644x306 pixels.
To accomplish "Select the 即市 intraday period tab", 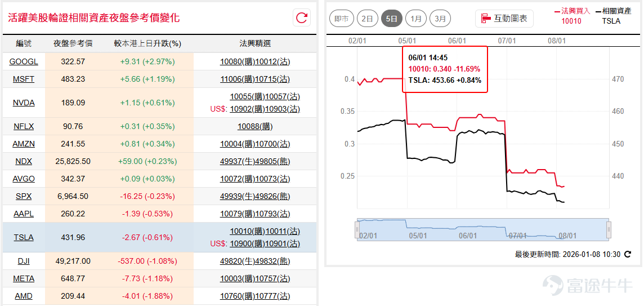I will point(342,19).
